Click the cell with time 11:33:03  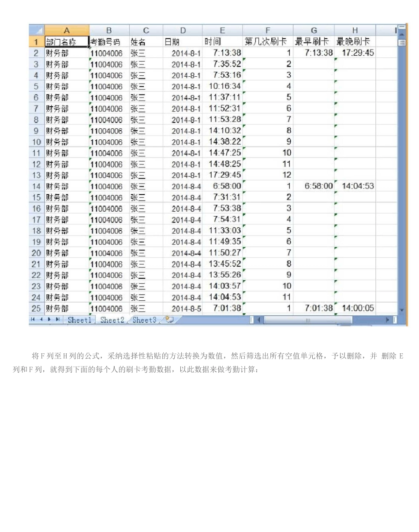point(222,230)
